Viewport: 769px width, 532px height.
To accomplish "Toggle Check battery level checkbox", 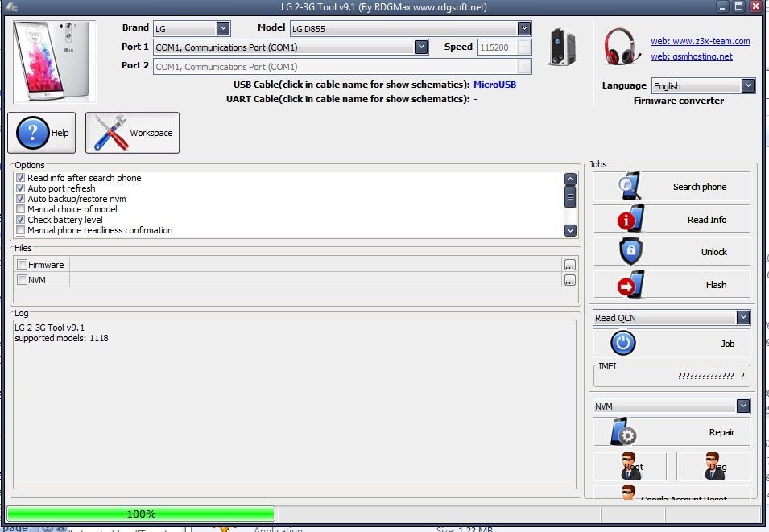I will coord(21,219).
